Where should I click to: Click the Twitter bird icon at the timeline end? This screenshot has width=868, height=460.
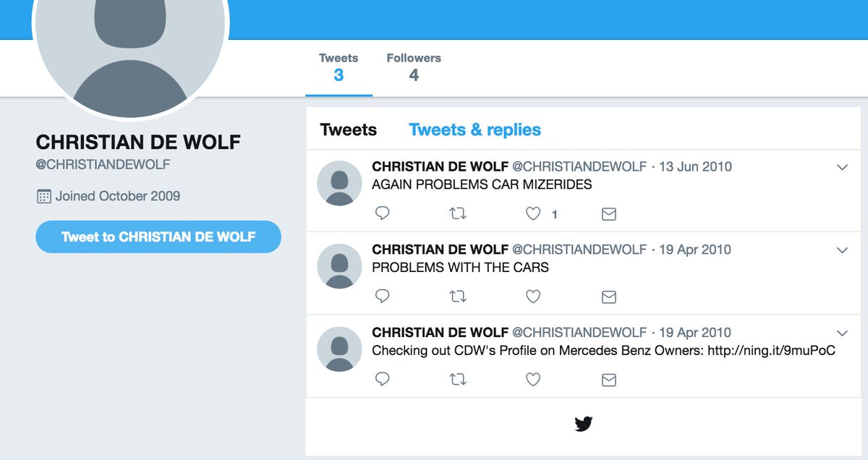pyautogui.click(x=584, y=424)
